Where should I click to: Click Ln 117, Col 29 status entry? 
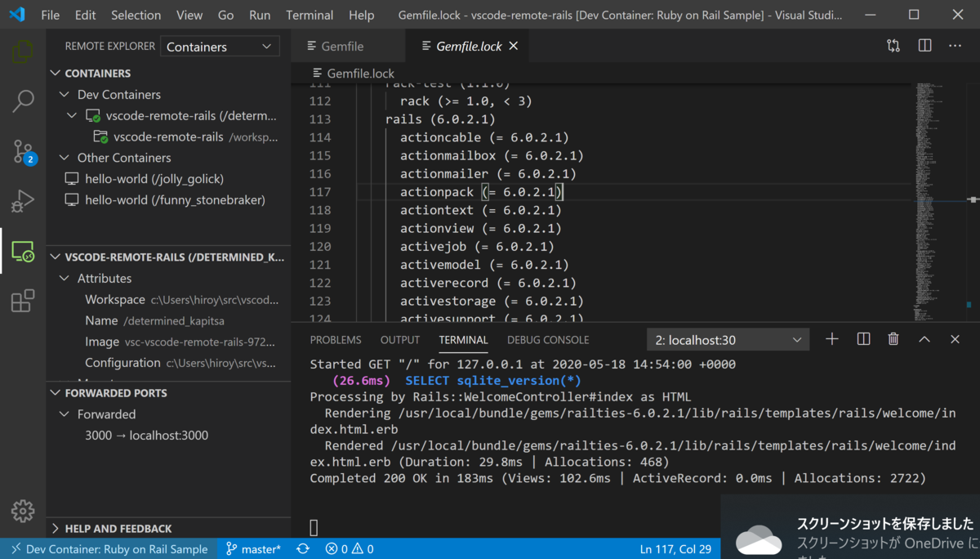pos(675,549)
